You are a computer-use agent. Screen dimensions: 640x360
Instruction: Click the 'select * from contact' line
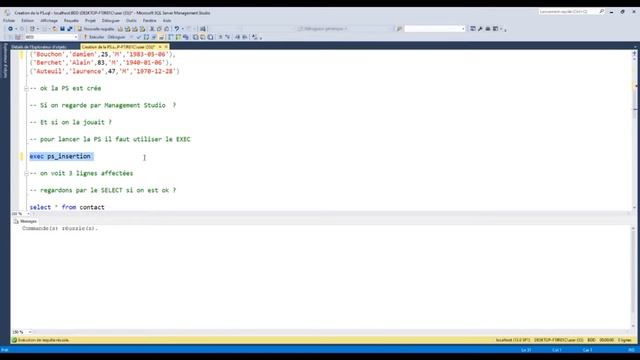(x=67, y=207)
